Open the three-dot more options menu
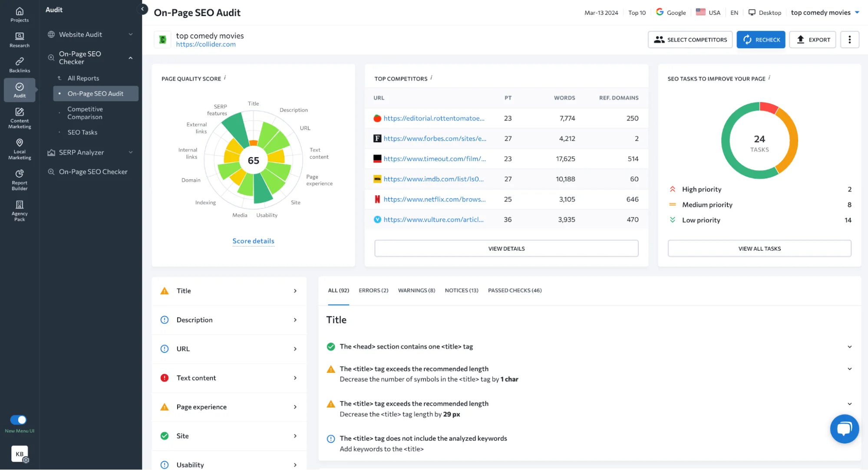This screenshot has height=470, width=868. pyautogui.click(x=849, y=39)
